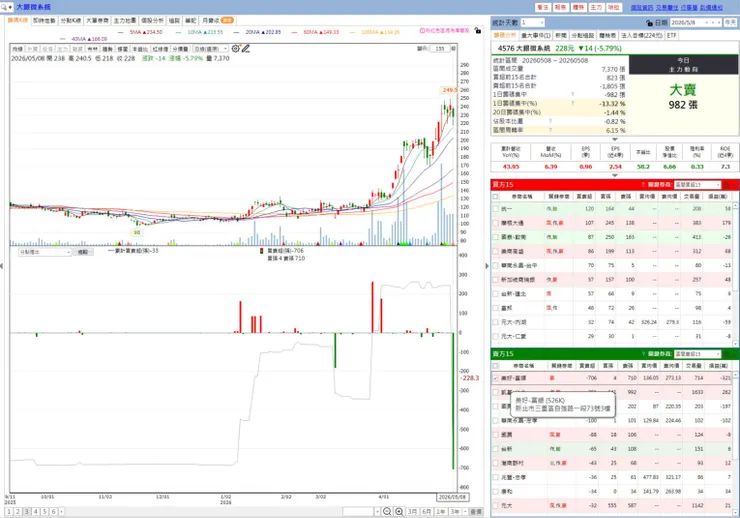Viewport: 740px width, 518px height.
Task: Check the box for 摩根大通 row
Action: pos(495,223)
